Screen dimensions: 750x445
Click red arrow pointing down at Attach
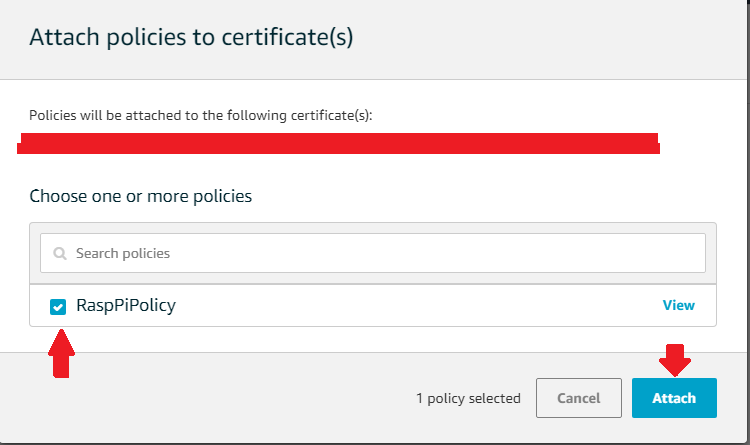(x=673, y=358)
